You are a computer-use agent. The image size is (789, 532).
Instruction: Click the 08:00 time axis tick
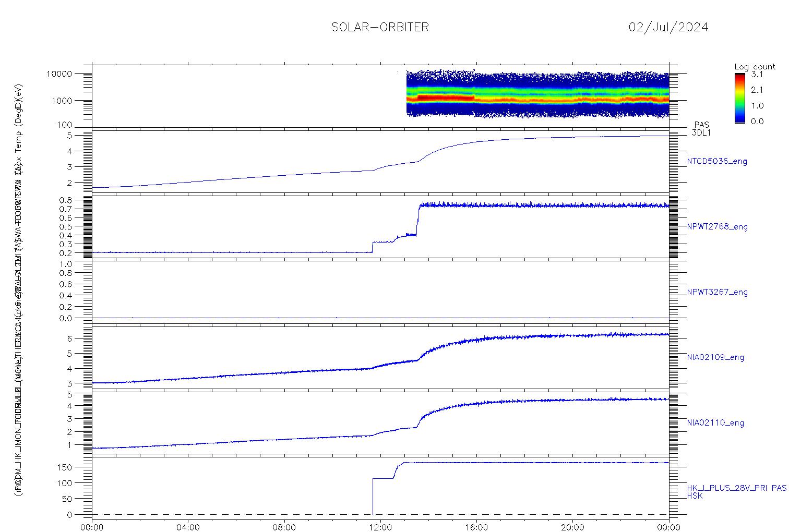[x=284, y=527]
